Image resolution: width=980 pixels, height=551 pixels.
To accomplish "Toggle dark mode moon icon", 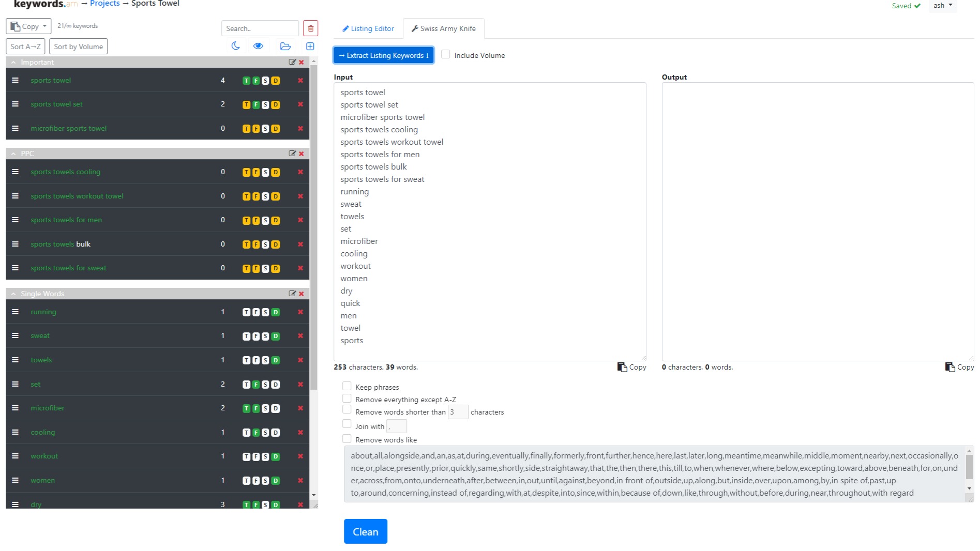I will click(235, 46).
